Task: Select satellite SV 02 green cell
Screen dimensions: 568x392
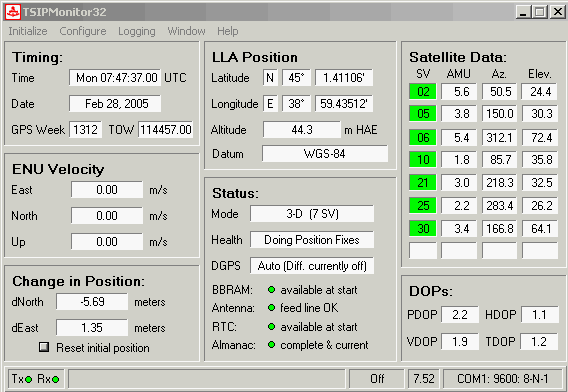Action: pyautogui.click(x=423, y=92)
